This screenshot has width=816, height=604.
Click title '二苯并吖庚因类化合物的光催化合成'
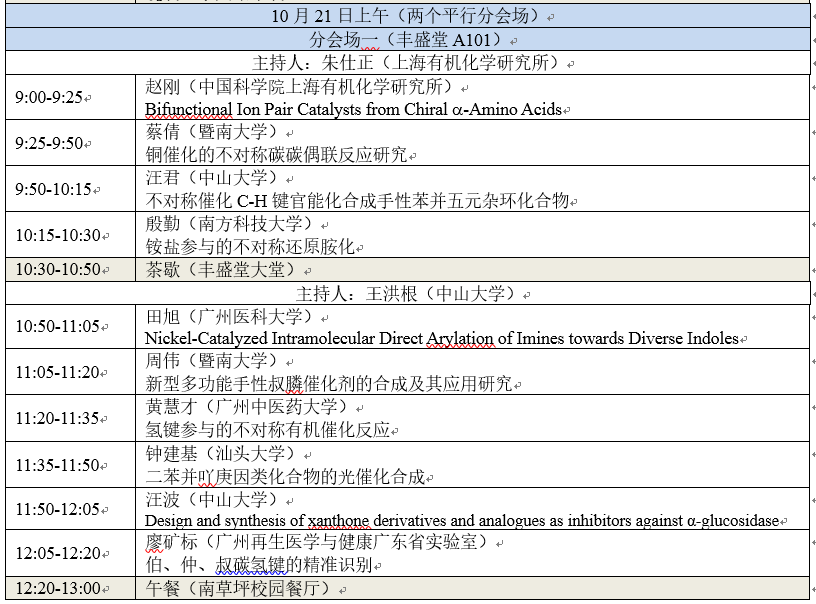285,477
